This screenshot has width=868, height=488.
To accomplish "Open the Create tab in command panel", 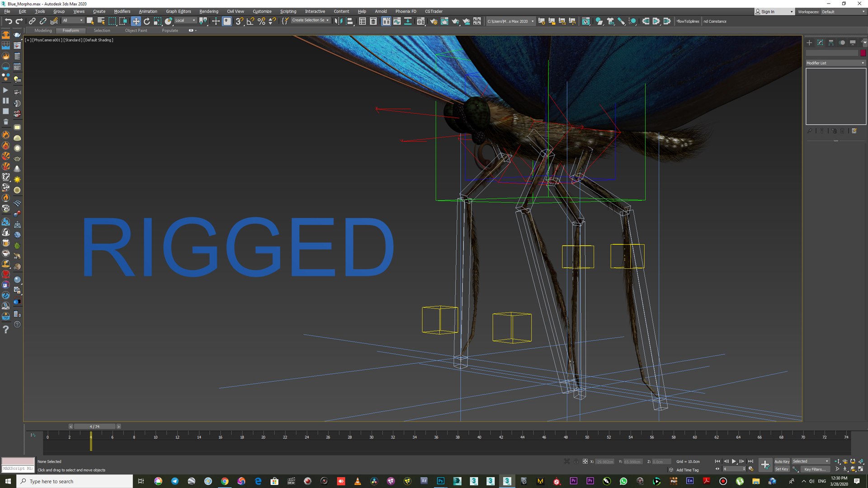I will click(x=809, y=42).
